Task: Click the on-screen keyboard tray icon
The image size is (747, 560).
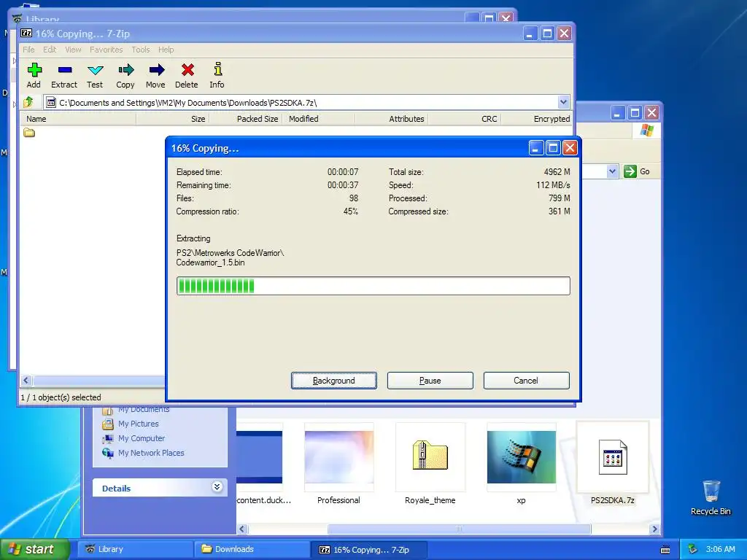Action: click(665, 550)
